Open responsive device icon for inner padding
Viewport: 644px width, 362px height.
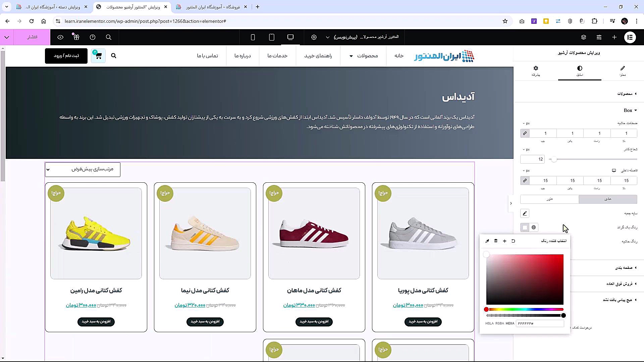[614, 170]
